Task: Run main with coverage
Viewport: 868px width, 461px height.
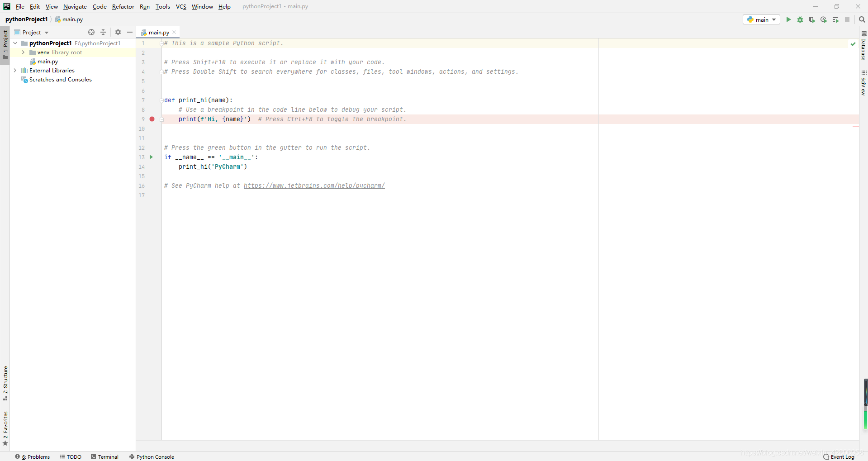Action: (x=812, y=19)
